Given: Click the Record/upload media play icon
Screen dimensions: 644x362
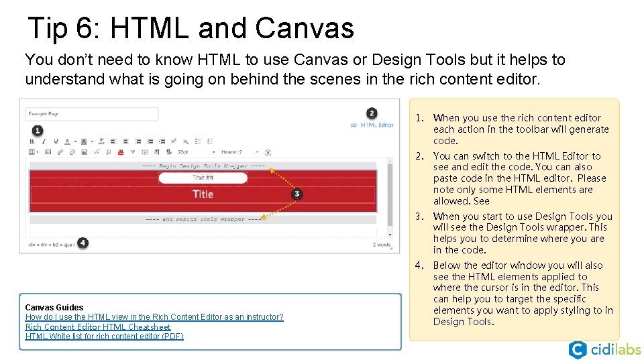Looking at the screenshot, I should tap(145, 152).
